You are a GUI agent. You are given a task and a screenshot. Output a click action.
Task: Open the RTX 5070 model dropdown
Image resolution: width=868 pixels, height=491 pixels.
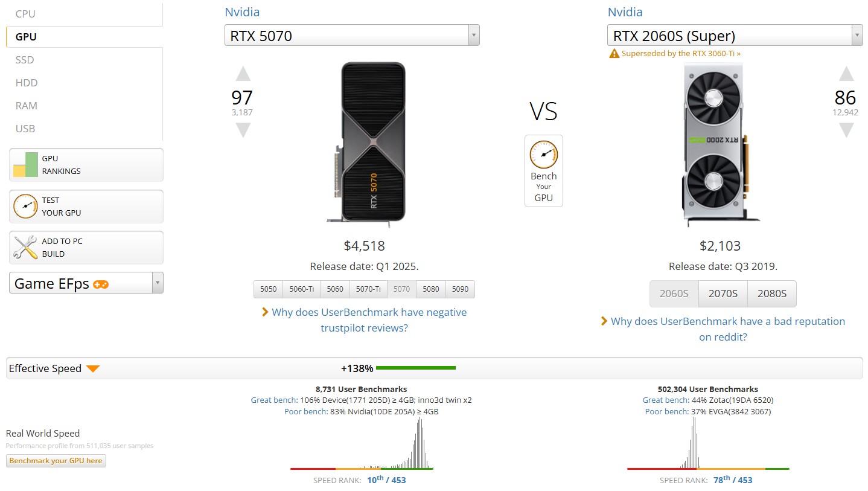pyautogui.click(x=474, y=36)
